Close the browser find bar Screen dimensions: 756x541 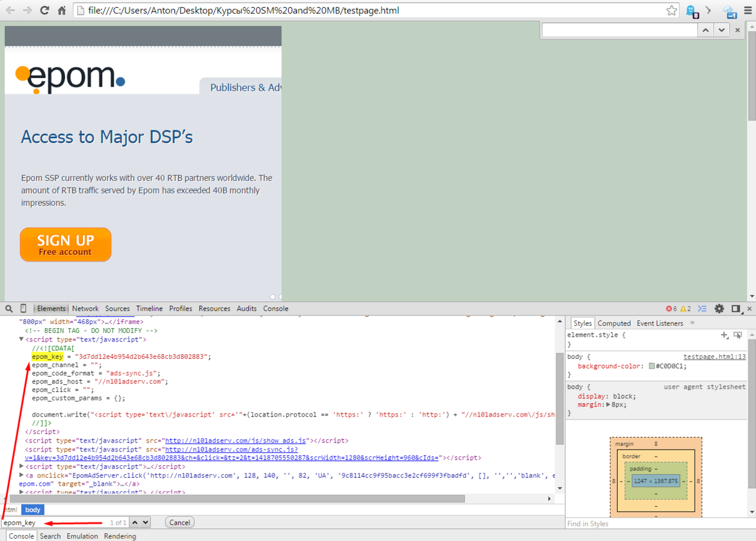(x=737, y=30)
